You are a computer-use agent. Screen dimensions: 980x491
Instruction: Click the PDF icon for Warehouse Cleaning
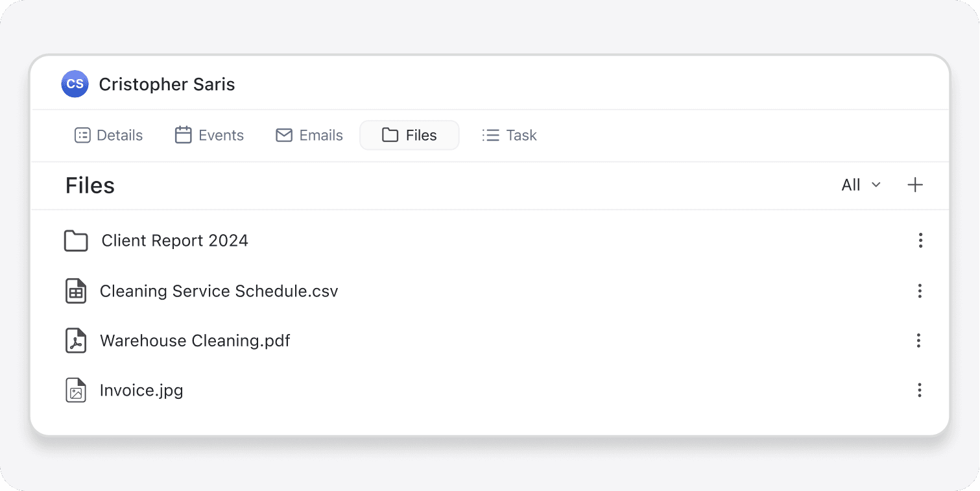click(x=76, y=341)
